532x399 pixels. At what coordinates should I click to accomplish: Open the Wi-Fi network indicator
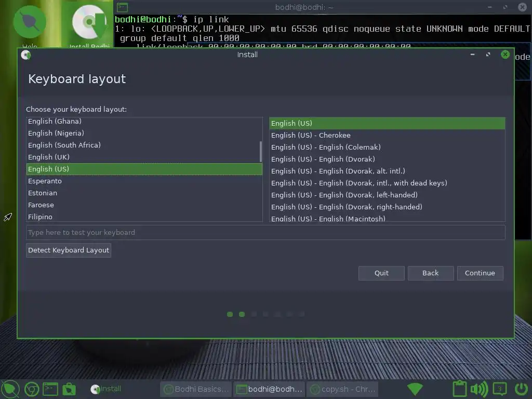[x=415, y=389]
